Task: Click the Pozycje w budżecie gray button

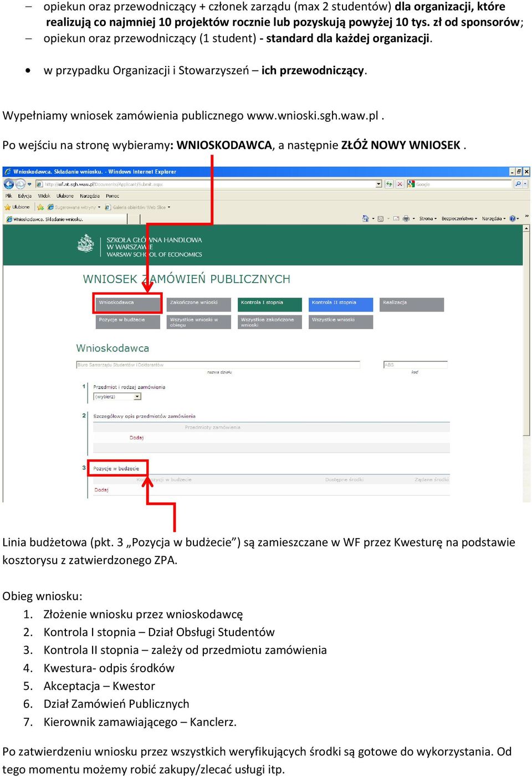Action: [x=127, y=321]
